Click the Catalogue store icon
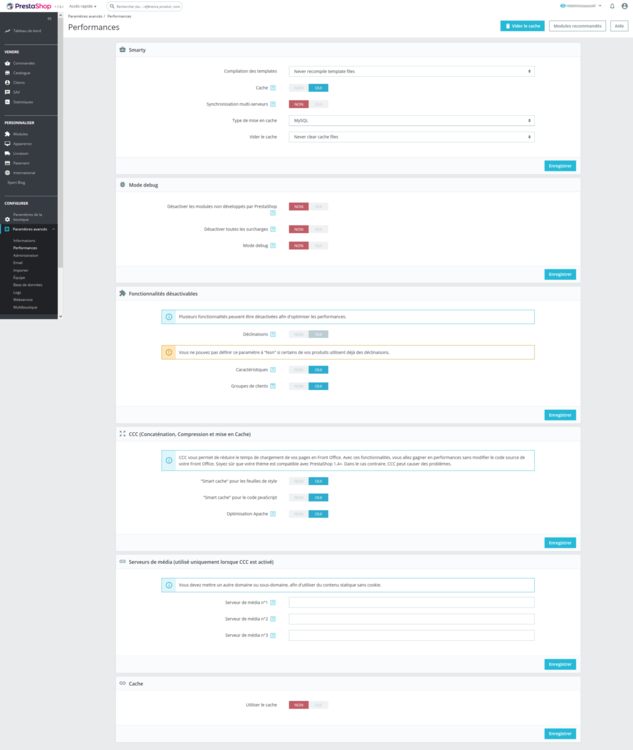 7,73
